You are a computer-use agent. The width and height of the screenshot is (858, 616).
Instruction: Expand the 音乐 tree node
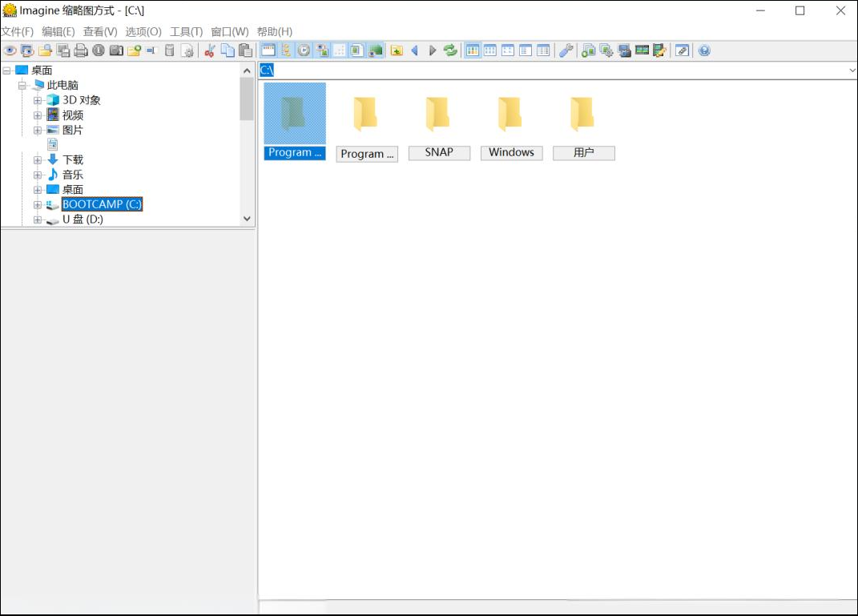click(37, 175)
